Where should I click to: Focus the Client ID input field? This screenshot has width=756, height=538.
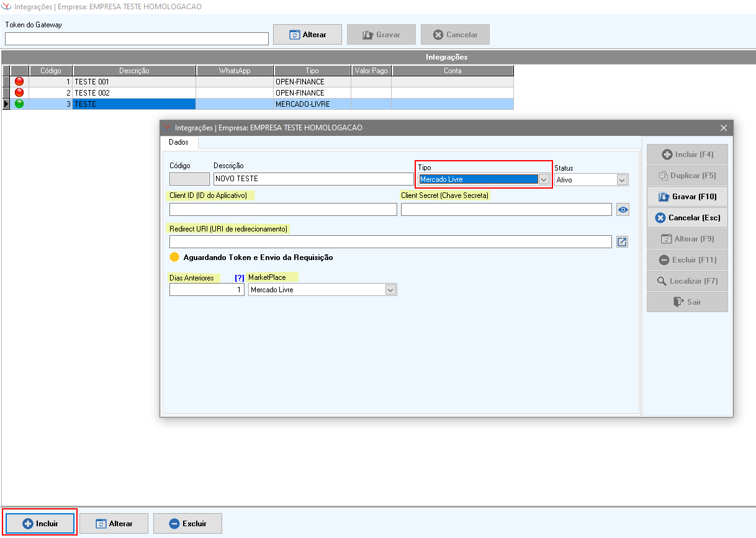point(283,210)
